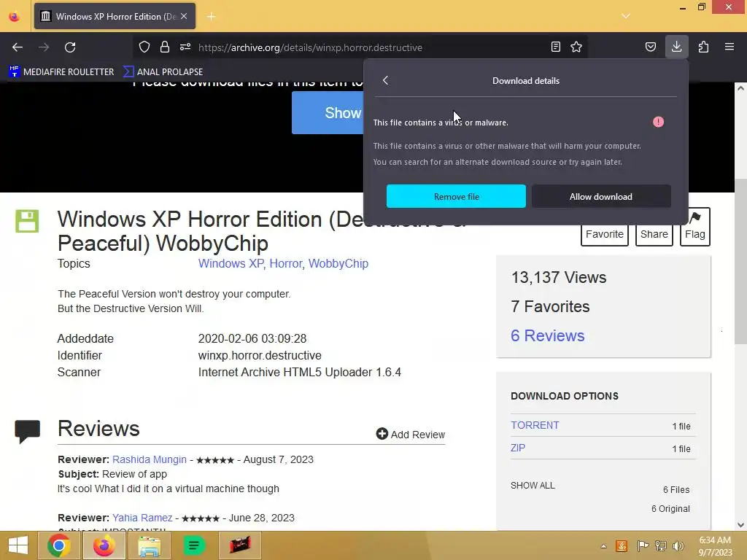Click the Reviews speech bubble icon
747x560 pixels.
coord(27,431)
